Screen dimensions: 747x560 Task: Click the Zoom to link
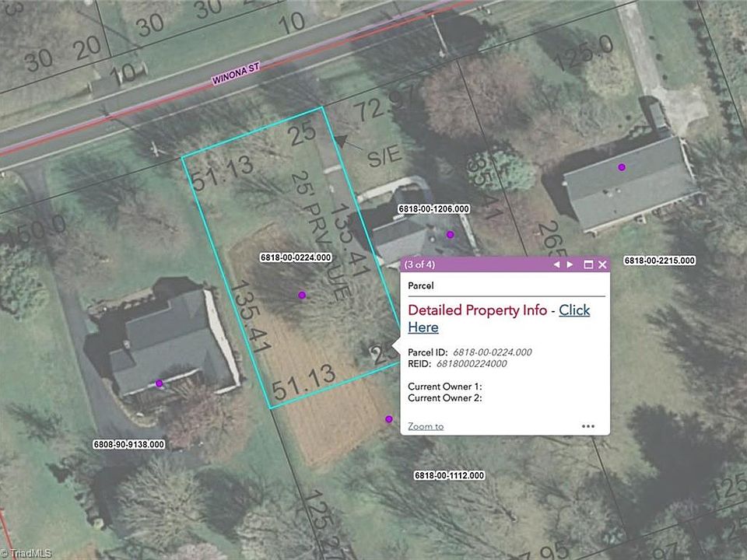click(x=426, y=426)
